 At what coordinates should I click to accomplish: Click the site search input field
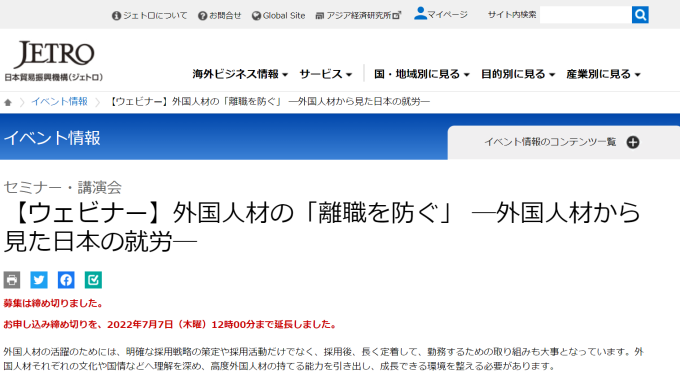(585, 15)
